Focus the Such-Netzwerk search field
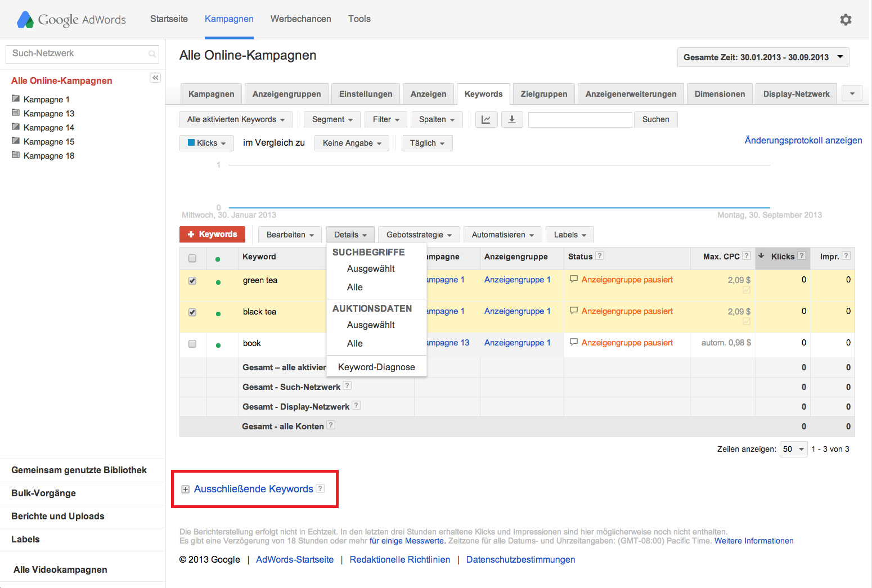 tap(82, 54)
